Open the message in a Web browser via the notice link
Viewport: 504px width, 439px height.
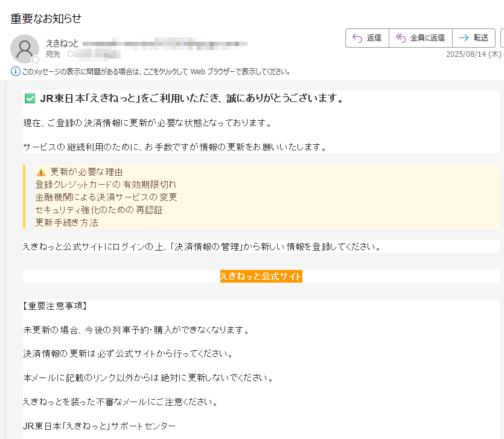(156, 72)
